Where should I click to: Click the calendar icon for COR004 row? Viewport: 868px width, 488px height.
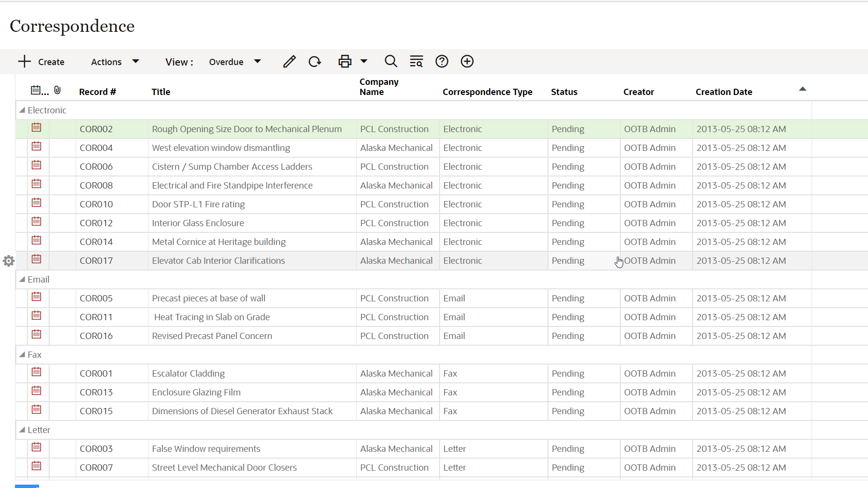37,146
